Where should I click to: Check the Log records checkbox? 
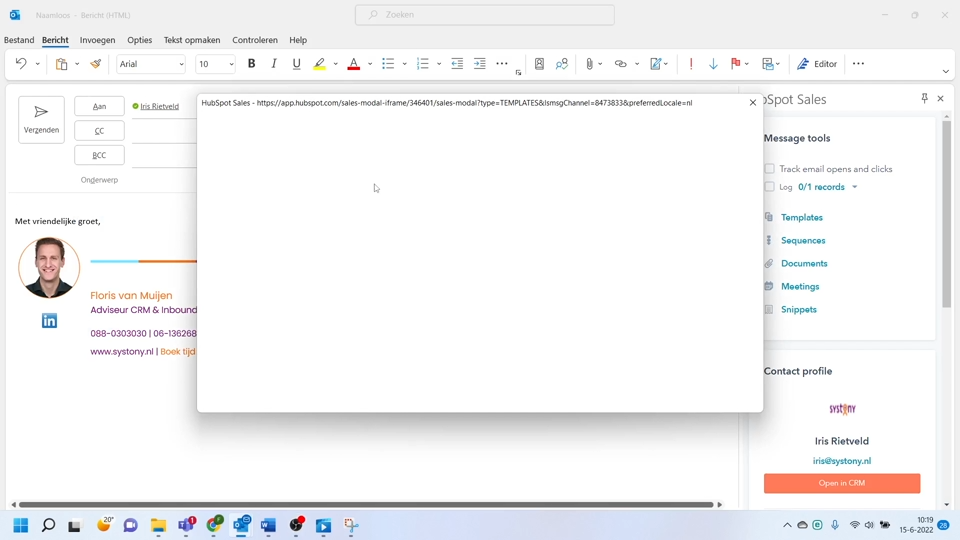770,187
